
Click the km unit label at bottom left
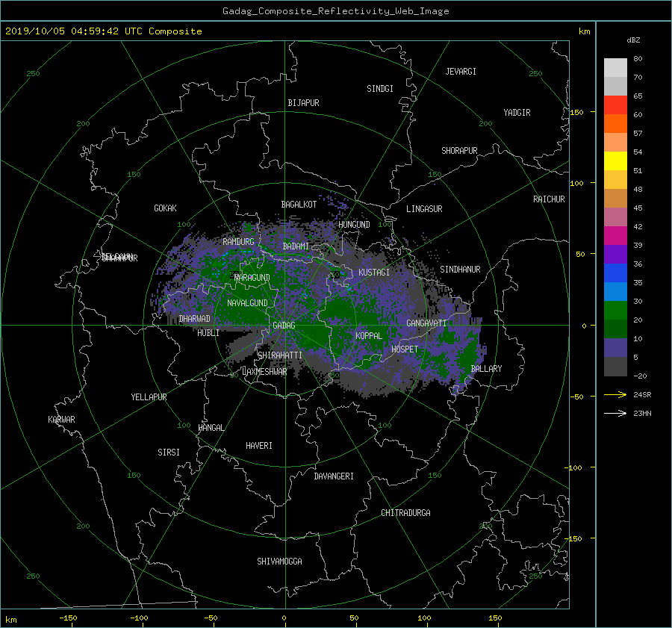(11, 620)
